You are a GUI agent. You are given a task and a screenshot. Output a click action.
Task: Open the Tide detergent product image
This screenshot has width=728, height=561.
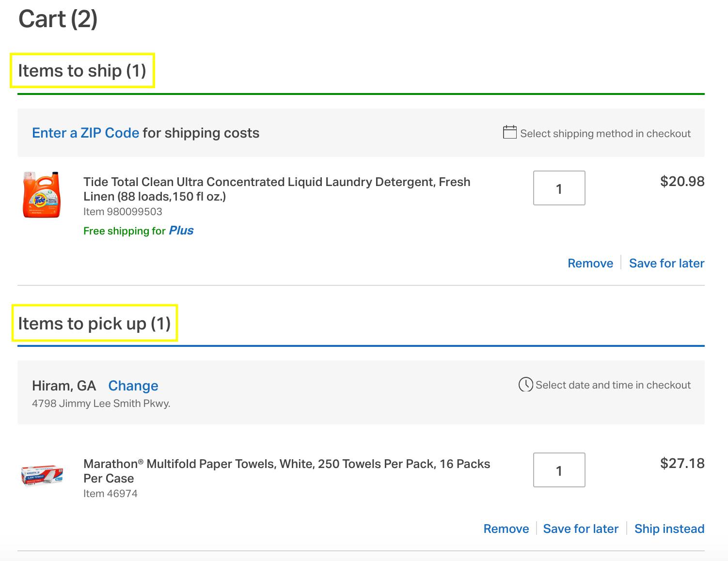[x=42, y=194]
